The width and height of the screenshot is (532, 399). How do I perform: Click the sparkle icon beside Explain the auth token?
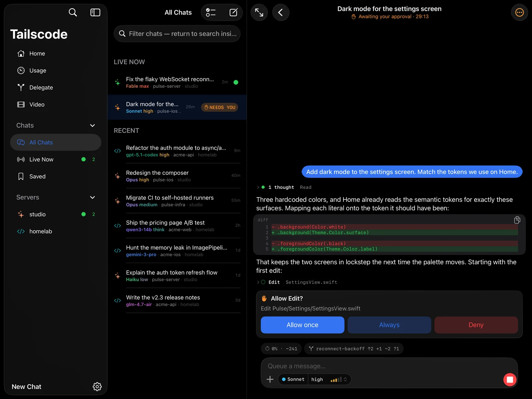[117, 276]
